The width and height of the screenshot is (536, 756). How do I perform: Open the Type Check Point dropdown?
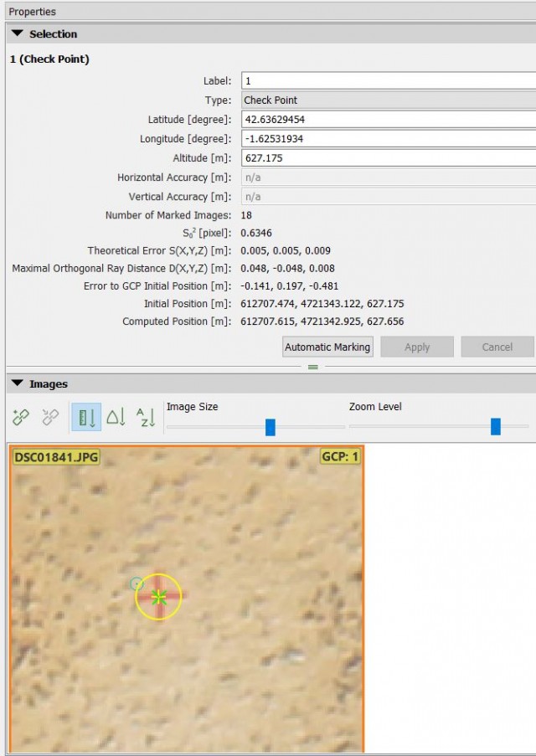(x=389, y=100)
